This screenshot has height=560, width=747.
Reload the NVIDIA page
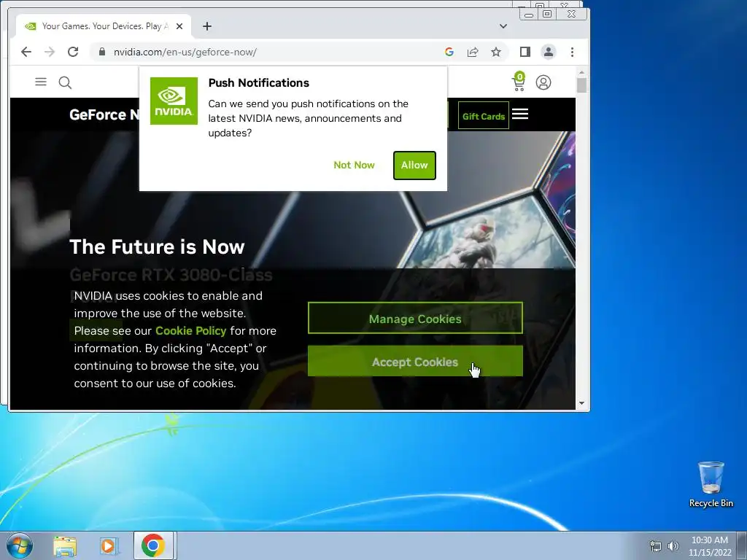click(x=73, y=52)
